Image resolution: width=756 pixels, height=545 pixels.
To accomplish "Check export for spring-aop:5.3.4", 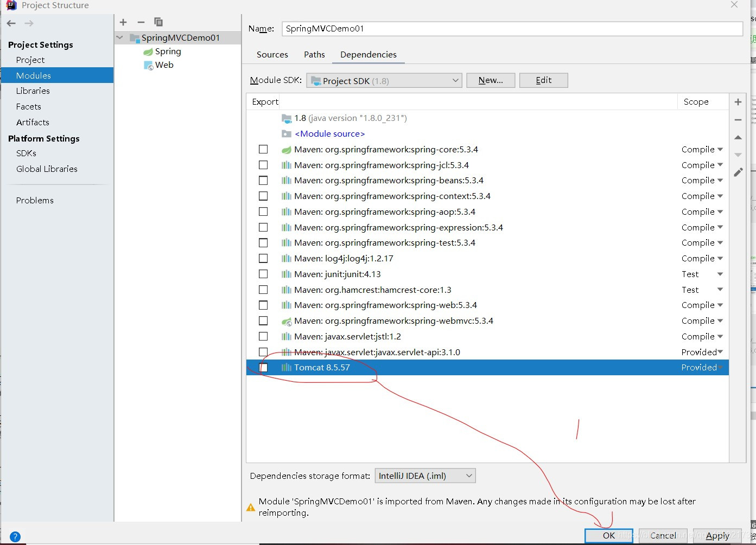I will click(263, 211).
